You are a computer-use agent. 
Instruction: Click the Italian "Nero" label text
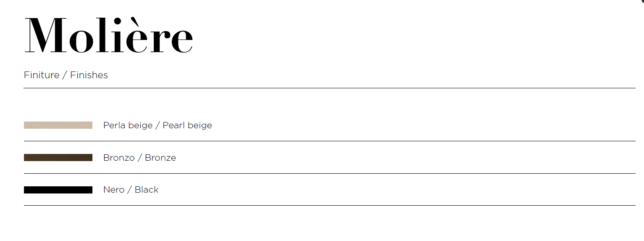click(114, 190)
